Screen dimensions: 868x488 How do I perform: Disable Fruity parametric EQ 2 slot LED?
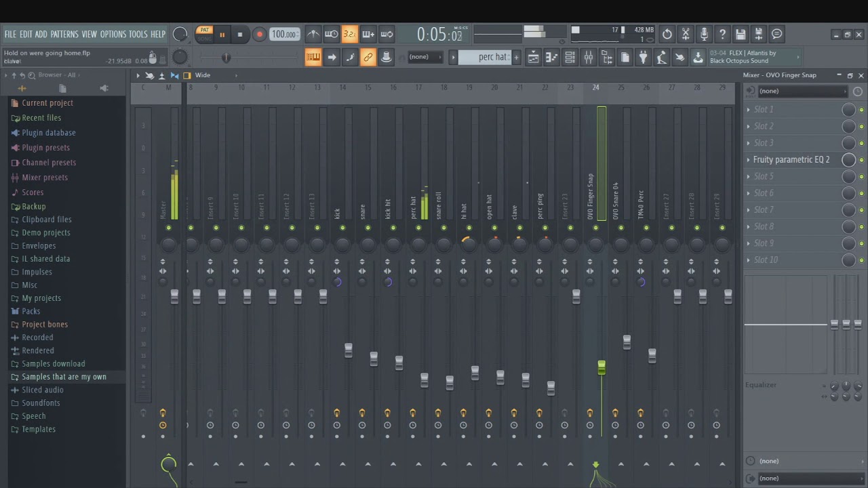pyautogui.click(x=861, y=160)
